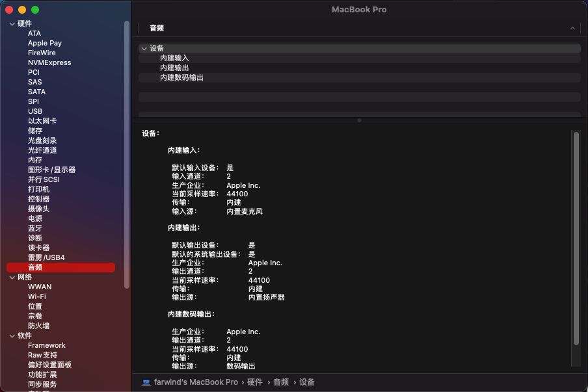Click the details pane vertical scrollbar
Image resolution: width=588 pixels, height=392 pixels.
576,237
